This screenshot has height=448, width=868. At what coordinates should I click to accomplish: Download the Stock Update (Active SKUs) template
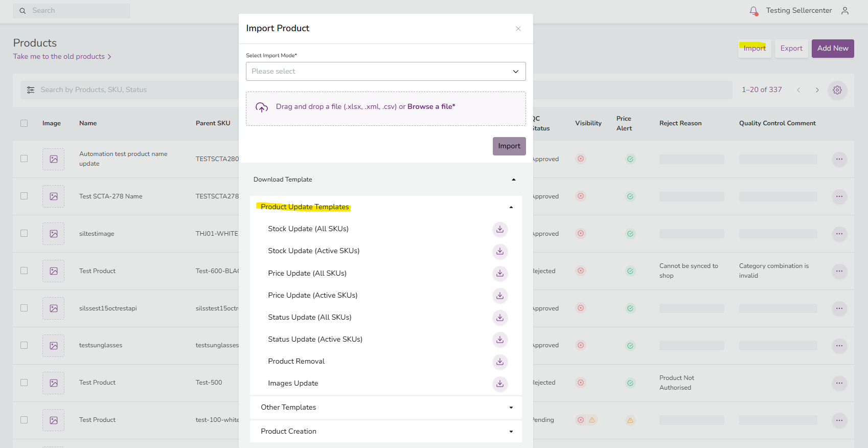[x=500, y=251]
